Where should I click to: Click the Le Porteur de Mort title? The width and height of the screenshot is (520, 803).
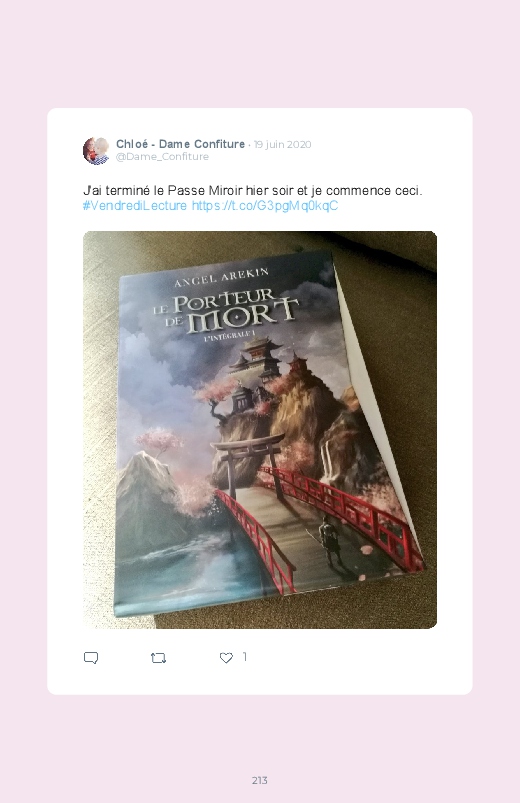pos(225,312)
